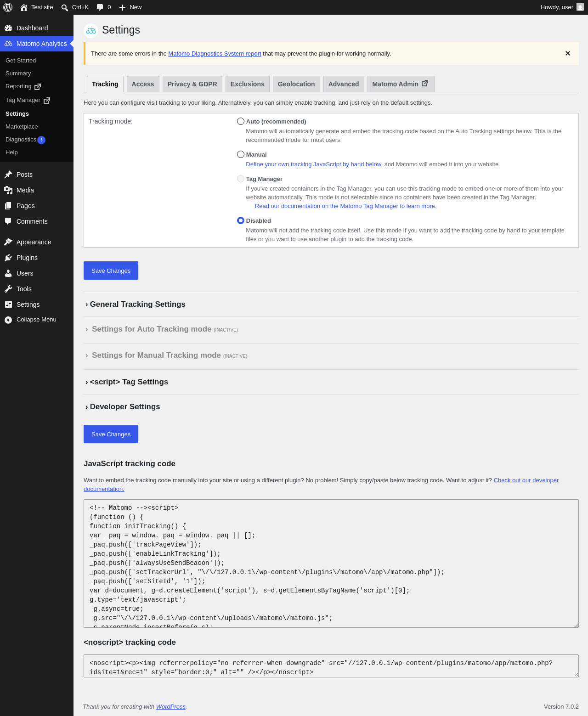Click the 'JavaScript tracking code' heading
Screen dimensions: 588x716
(x=130, y=464)
